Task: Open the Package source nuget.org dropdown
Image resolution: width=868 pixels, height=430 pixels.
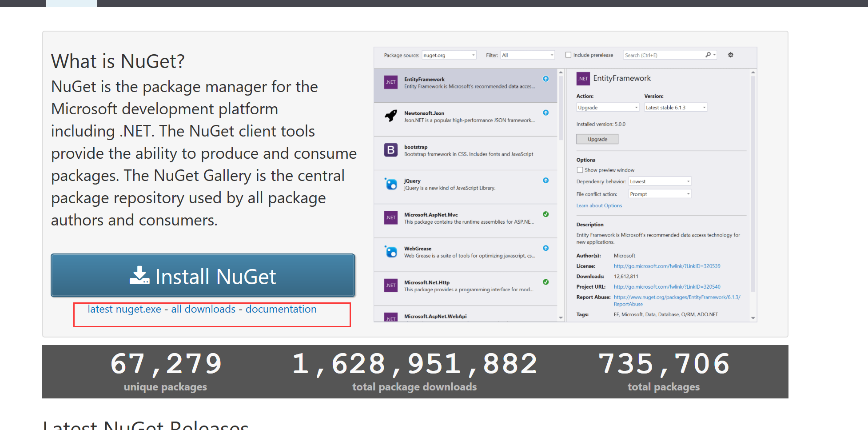Action: [x=449, y=55]
